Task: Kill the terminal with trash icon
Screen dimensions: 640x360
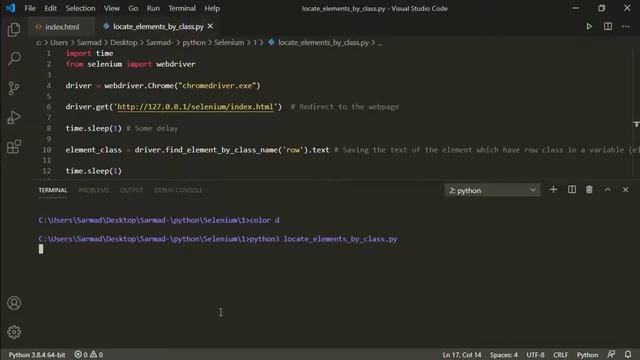Action: pyautogui.click(x=589, y=190)
